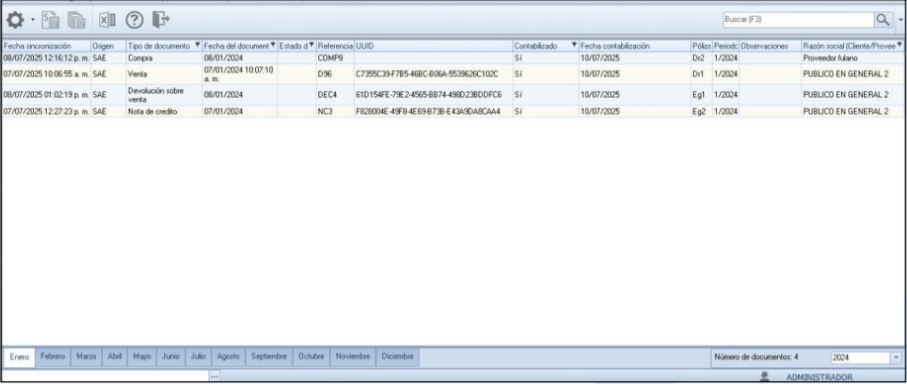This screenshot has height=384, width=907.
Task: Open the Tipo de documento column filter
Action: click(x=198, y=45)
